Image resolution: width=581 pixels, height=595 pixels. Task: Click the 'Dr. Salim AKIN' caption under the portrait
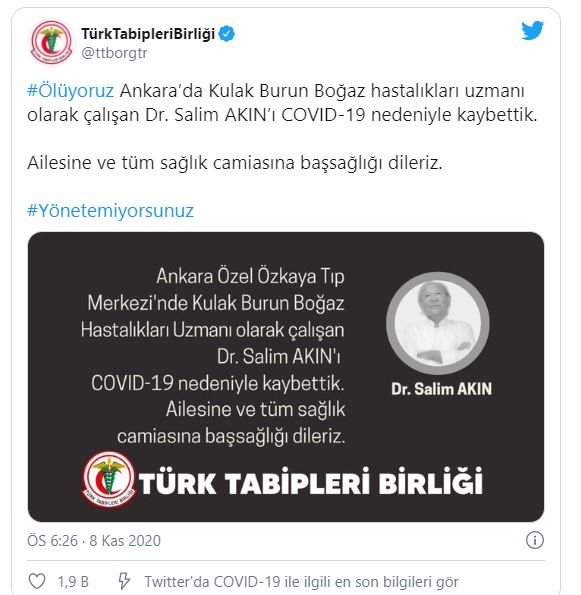coord(441,389)
